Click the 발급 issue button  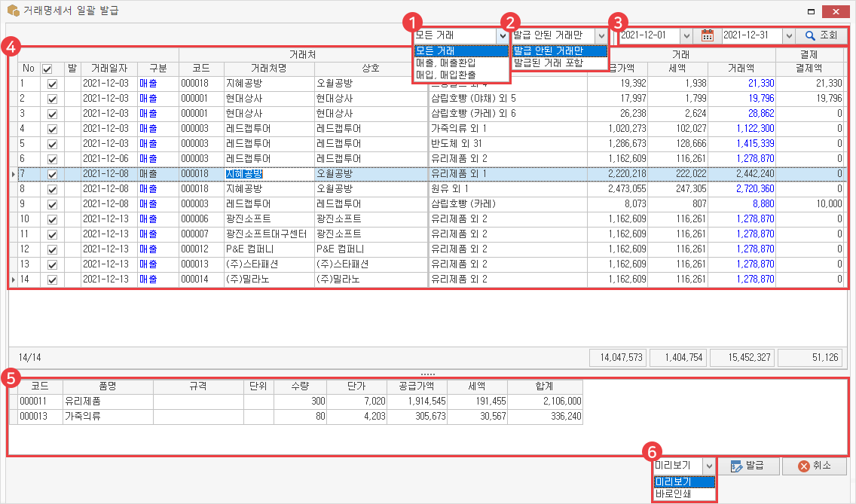747,466
